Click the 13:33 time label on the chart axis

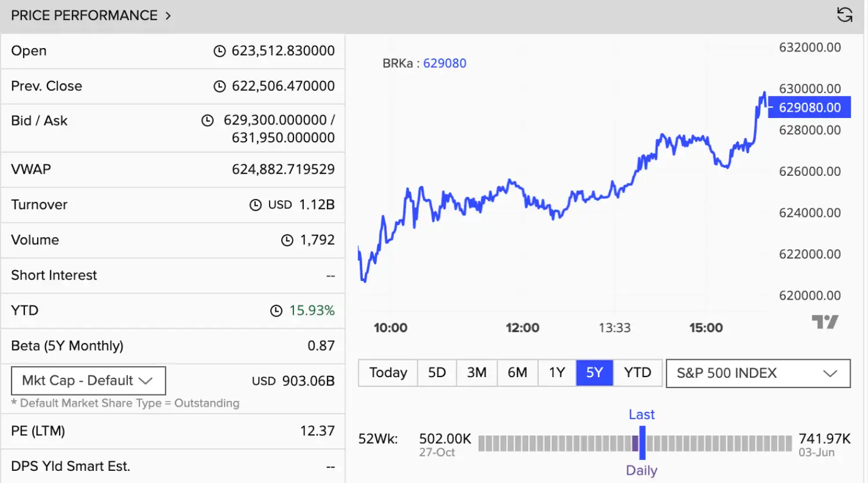(x=615, y=328)
